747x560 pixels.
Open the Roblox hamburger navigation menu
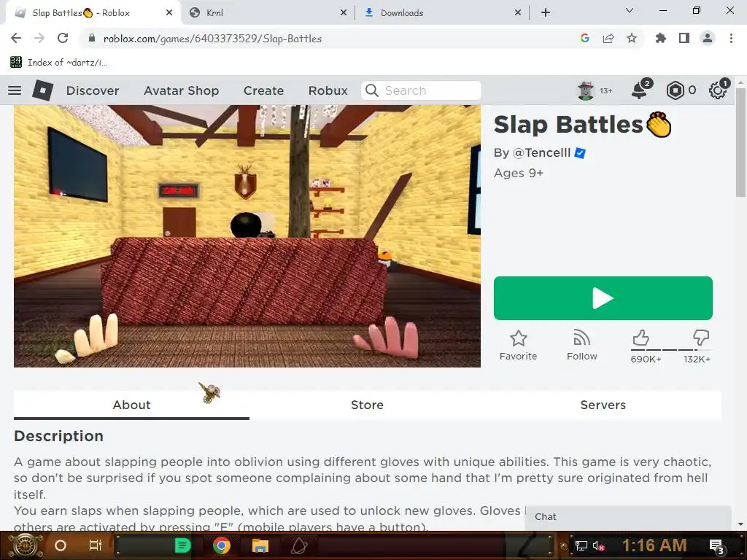click(x=15, y=90)
